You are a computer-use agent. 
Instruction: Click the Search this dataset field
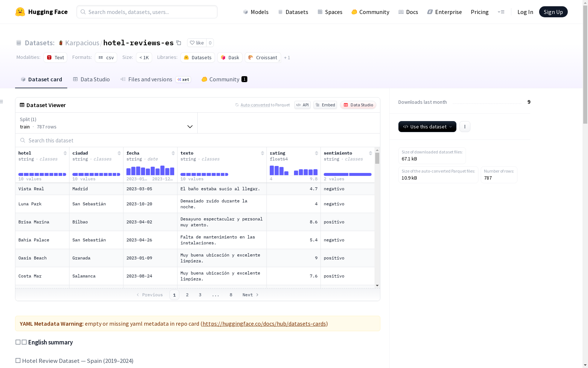coord(198,140)
